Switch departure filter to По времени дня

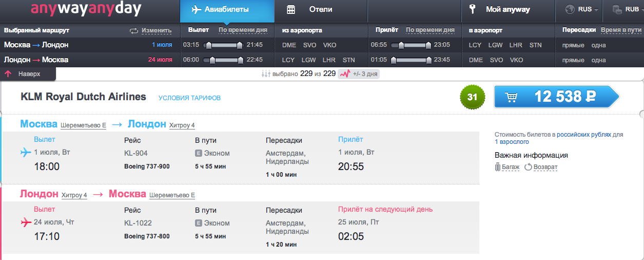click(243, 30)
